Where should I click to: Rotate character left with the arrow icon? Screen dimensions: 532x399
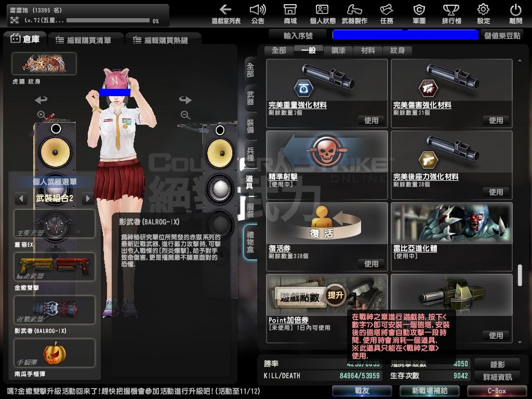click(41, 100)
